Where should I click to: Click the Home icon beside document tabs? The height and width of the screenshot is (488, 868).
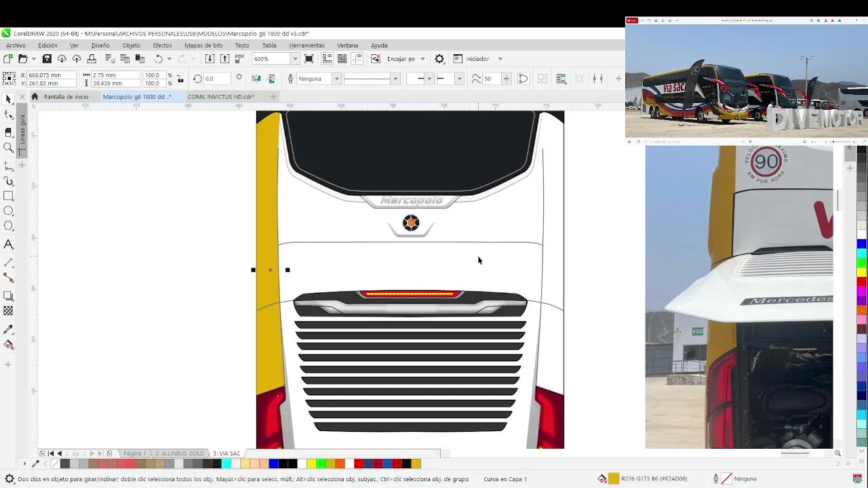35,97
